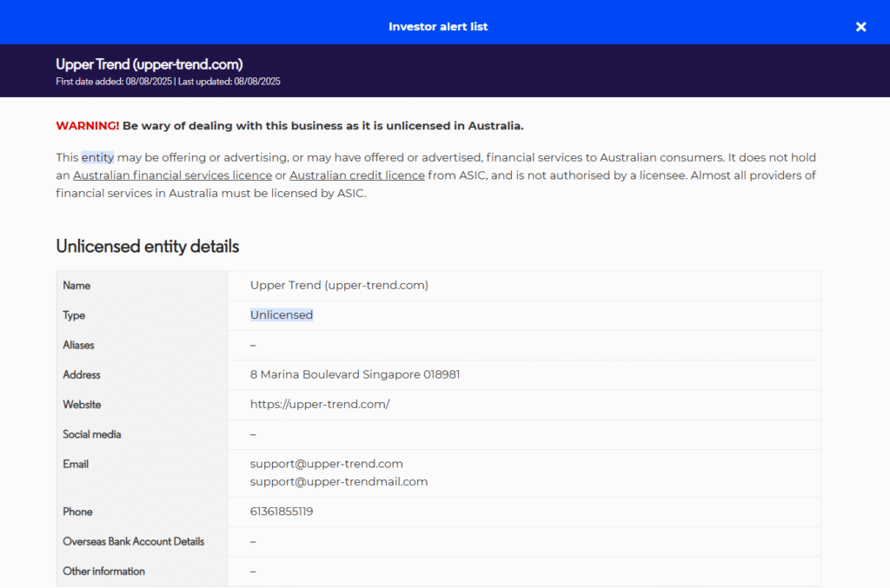Click the support@upper-trendmail.com email value

[339, 481]
